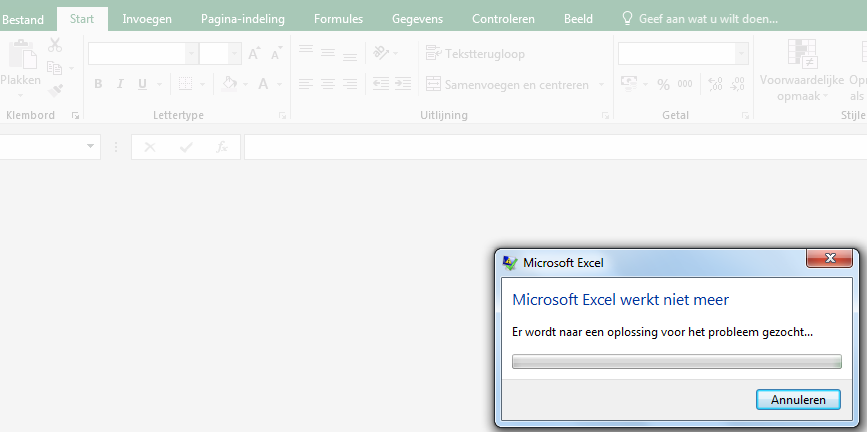Click into the formula bar field
The image size is (867, 432).
pyautogui.click(x=555, y=147)
